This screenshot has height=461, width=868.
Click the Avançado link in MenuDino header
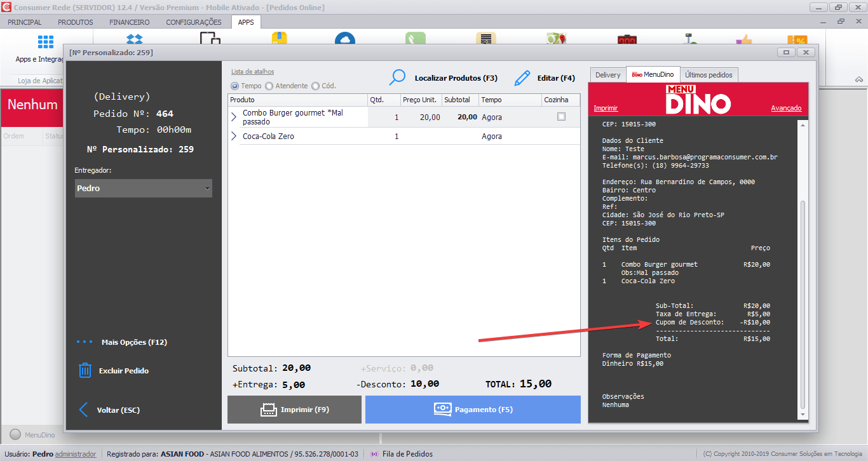(786, 108)
